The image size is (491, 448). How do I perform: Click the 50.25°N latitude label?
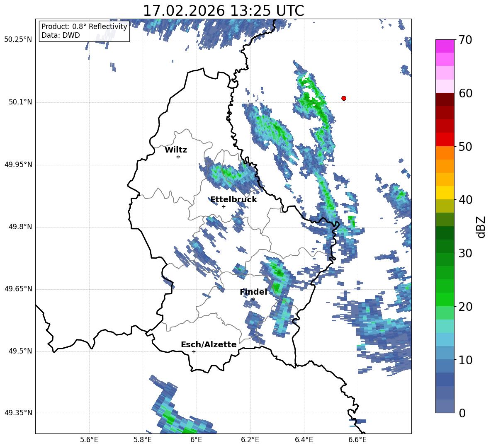click(x=18, y=40)
